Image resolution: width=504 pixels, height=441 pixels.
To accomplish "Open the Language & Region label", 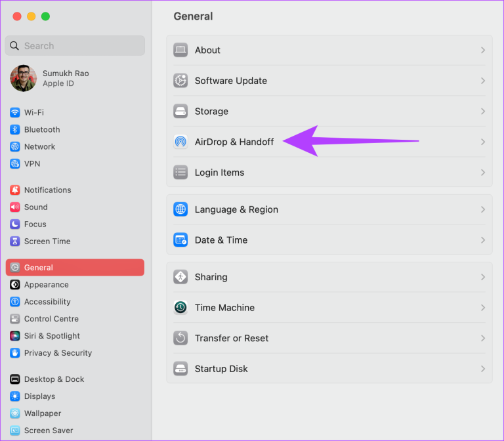I will (x=236, y=209).
